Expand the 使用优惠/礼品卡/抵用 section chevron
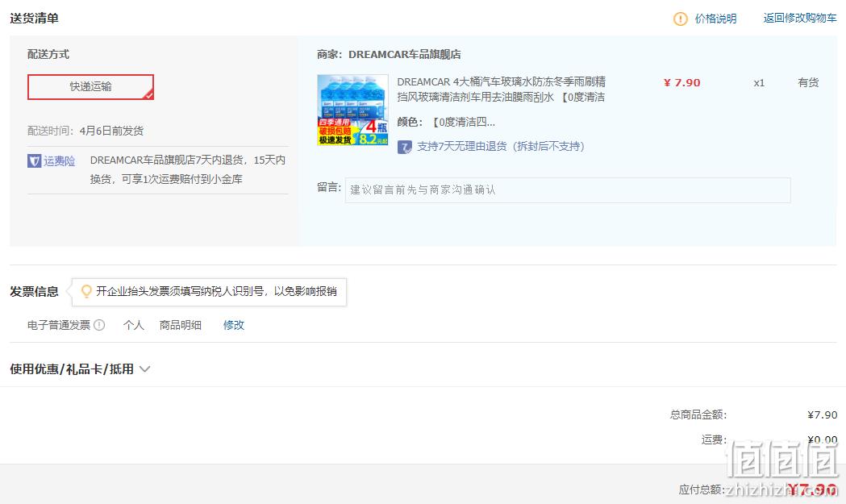 pos(144,369)
